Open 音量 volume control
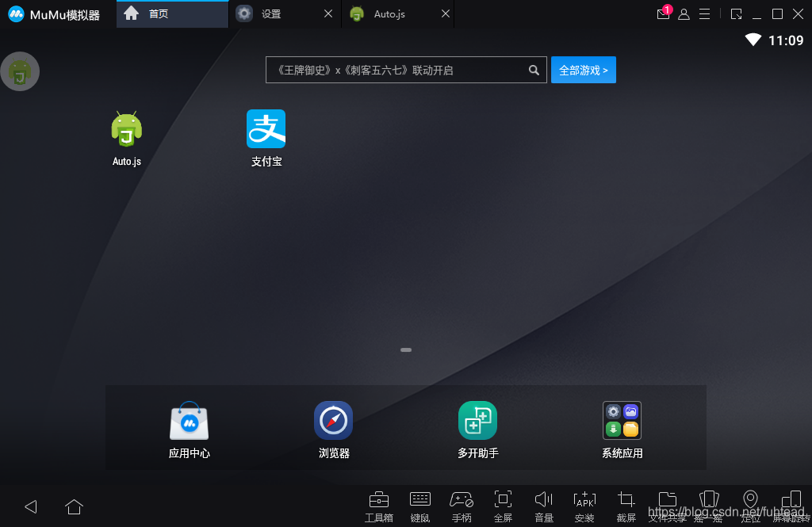 click(x=544, y=506)
